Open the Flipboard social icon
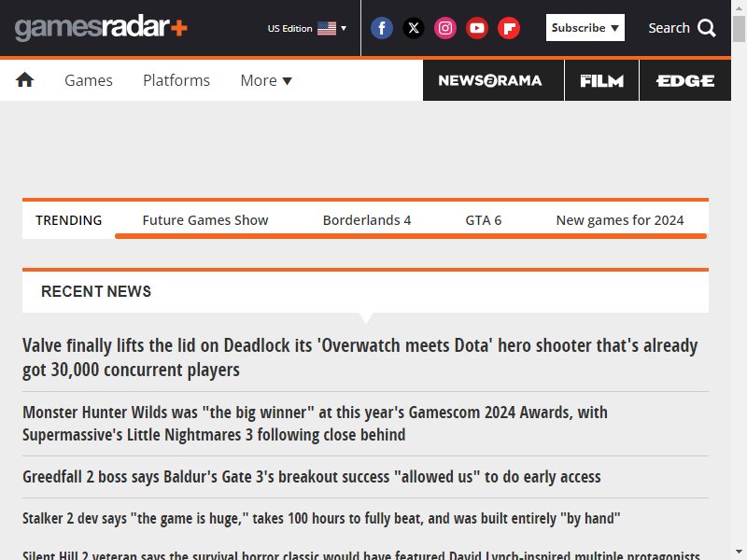Screen dimensions: 747x560 (509, 28)
